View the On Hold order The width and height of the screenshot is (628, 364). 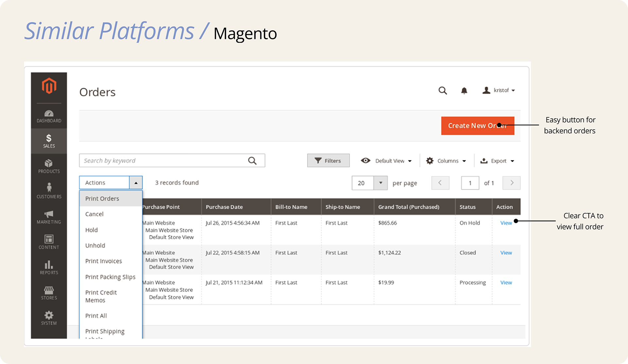[506, 223]
